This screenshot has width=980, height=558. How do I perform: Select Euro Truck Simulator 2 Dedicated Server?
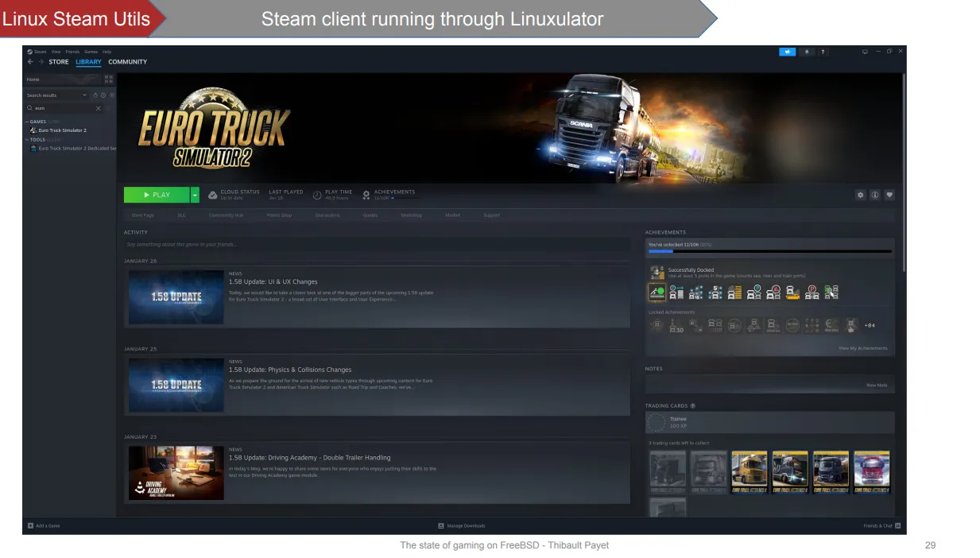click(x=70, y=148)
